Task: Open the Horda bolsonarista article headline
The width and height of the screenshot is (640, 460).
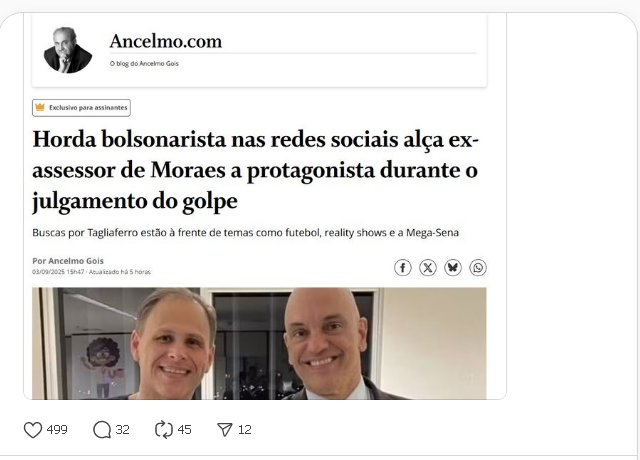Action: pyautogui.click(x=255, y=170)
